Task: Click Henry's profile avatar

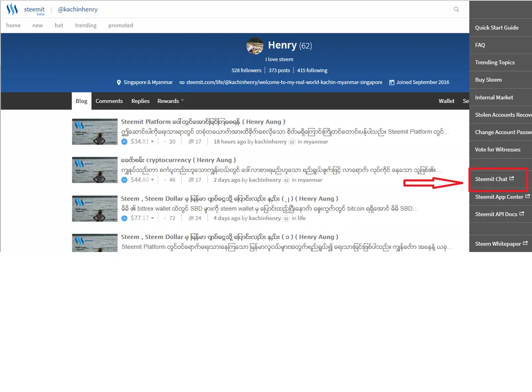Action: coord(255,46)
